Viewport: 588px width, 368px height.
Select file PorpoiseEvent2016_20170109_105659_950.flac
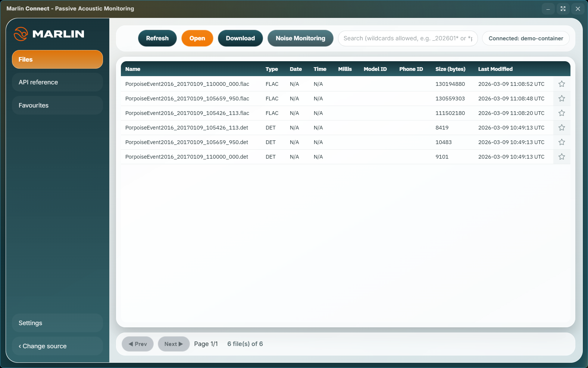pyautogui.click(x=187, y=99)
